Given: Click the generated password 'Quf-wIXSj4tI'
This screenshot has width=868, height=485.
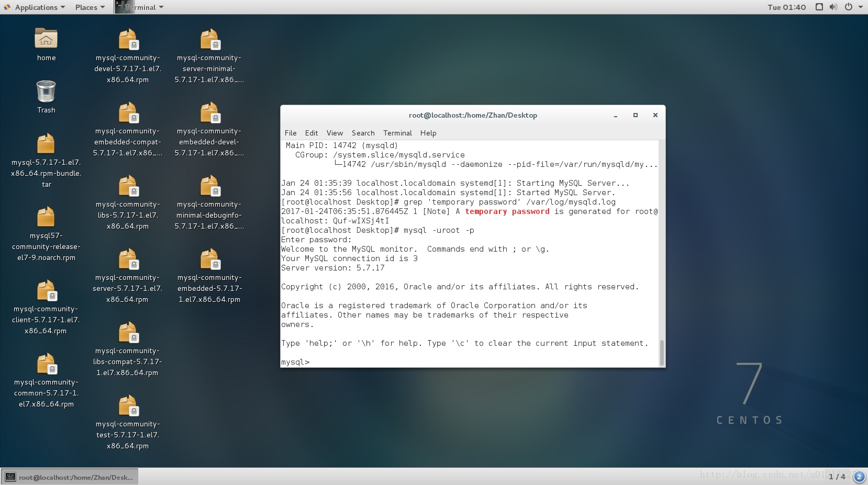Looking at the screenshot, I should [x=361, y=221].
